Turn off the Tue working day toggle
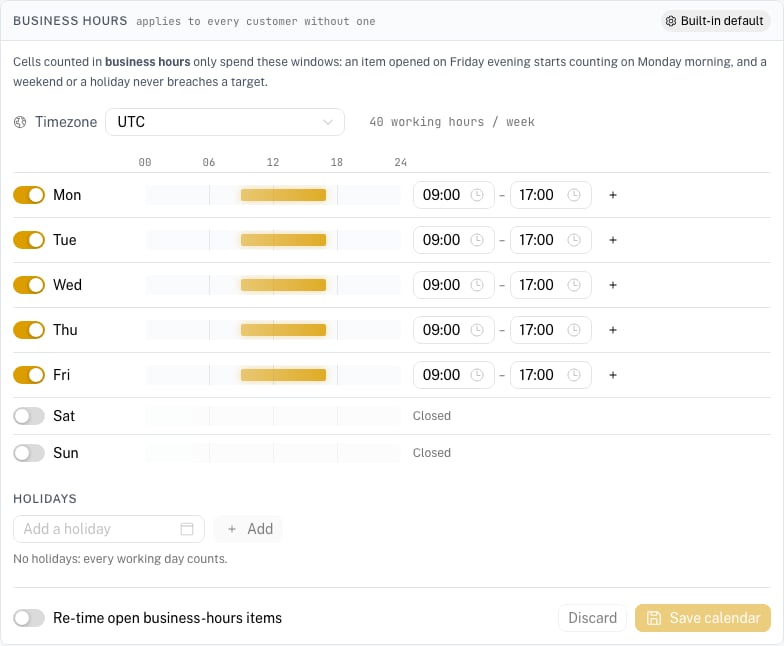 click(x=29, y=240)
